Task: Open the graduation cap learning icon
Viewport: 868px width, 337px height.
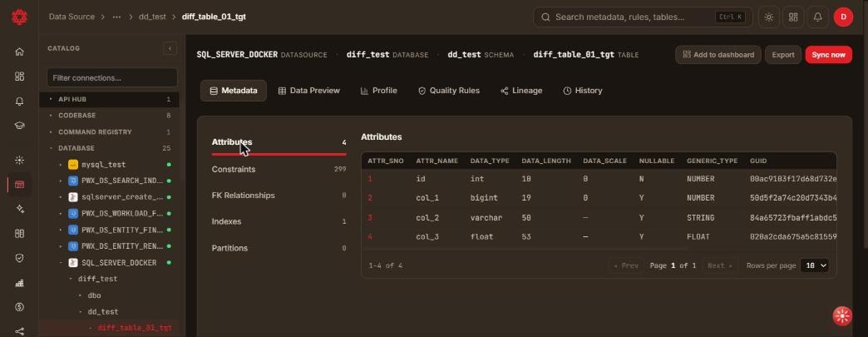Action: click(19, 126)
